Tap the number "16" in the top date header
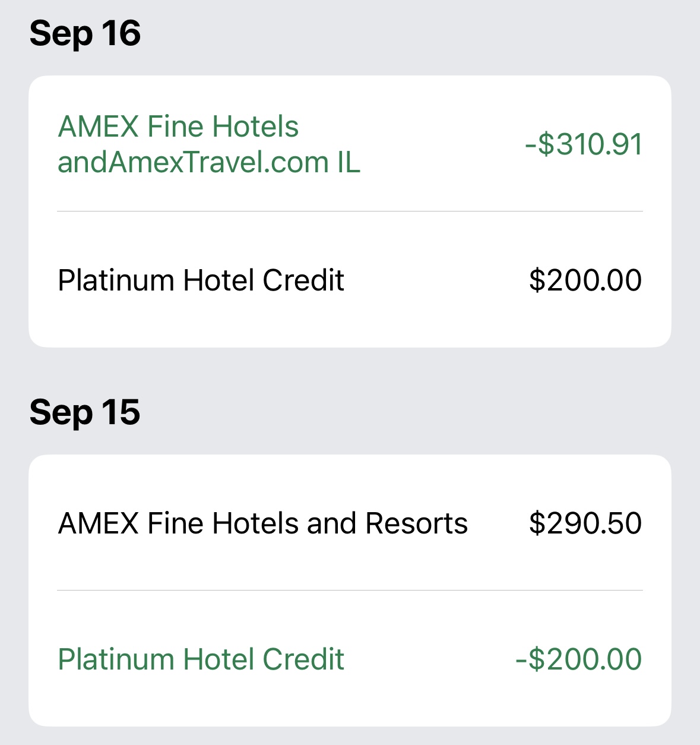 [x=121, y=33]
